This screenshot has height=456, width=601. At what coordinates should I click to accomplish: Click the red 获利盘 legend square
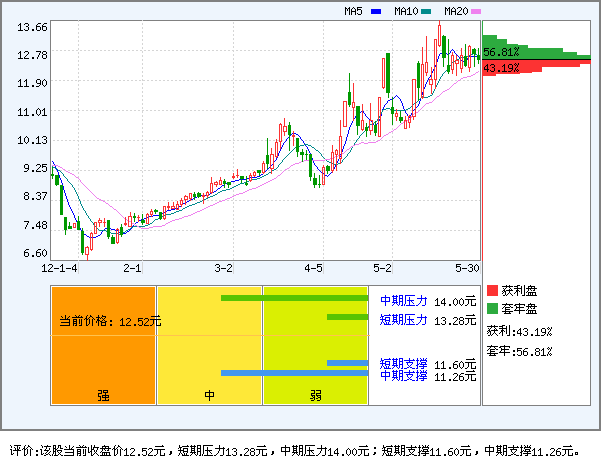[x=493, y=290]
